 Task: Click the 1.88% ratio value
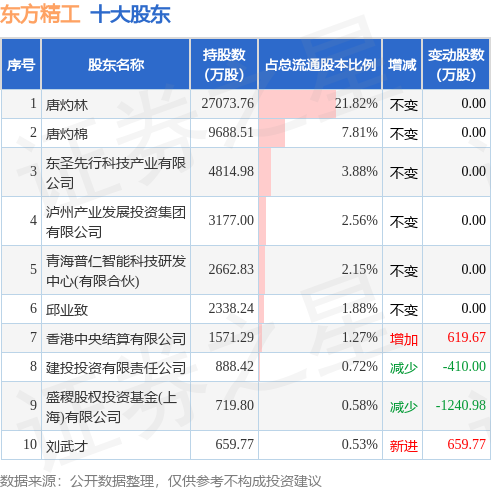pyautogui.click(x=360, y=308)
